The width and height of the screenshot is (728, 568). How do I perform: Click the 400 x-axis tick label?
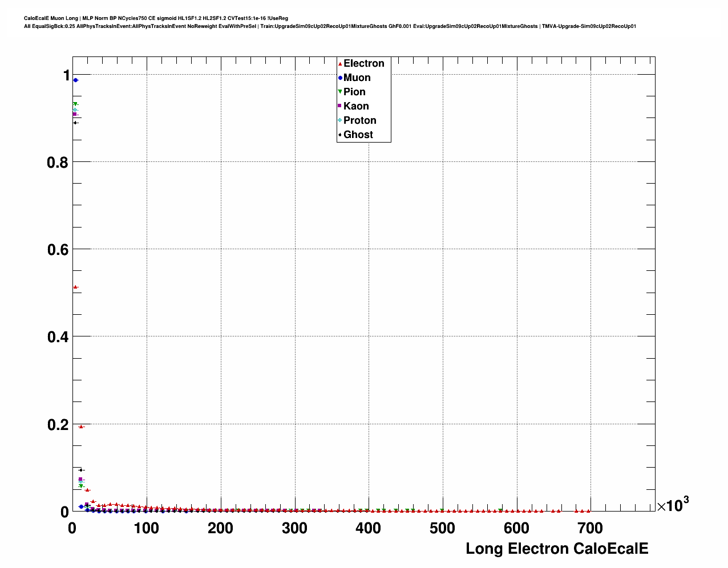point(368,529)
